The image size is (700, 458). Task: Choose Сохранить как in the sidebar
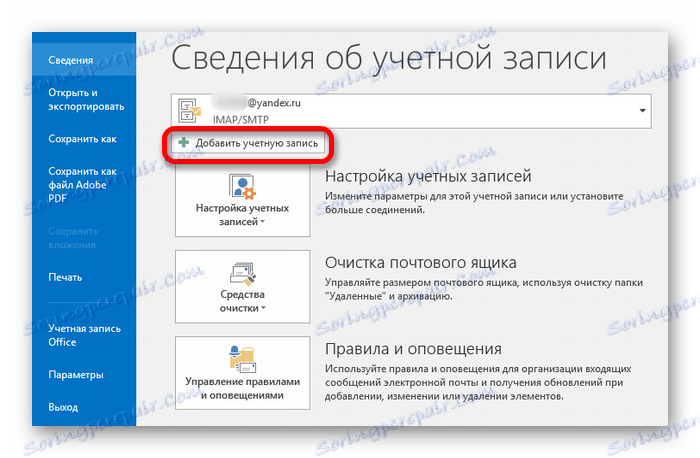point(82,139)
